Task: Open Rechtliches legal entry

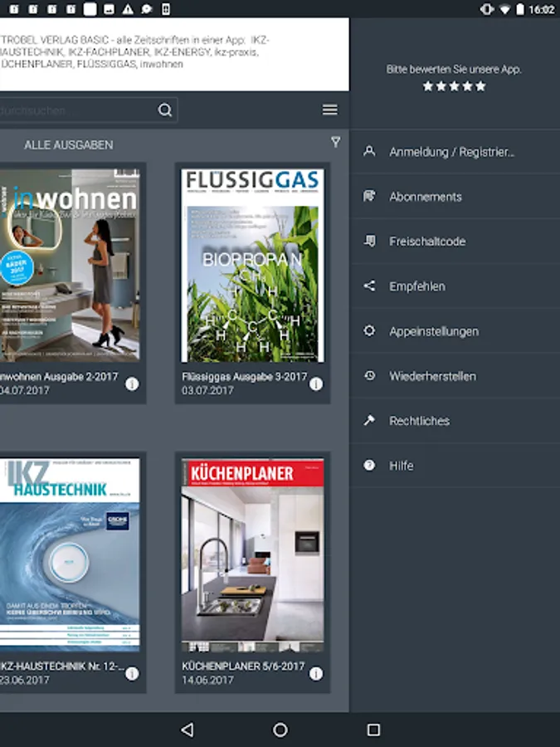Action: pos(455,421)
